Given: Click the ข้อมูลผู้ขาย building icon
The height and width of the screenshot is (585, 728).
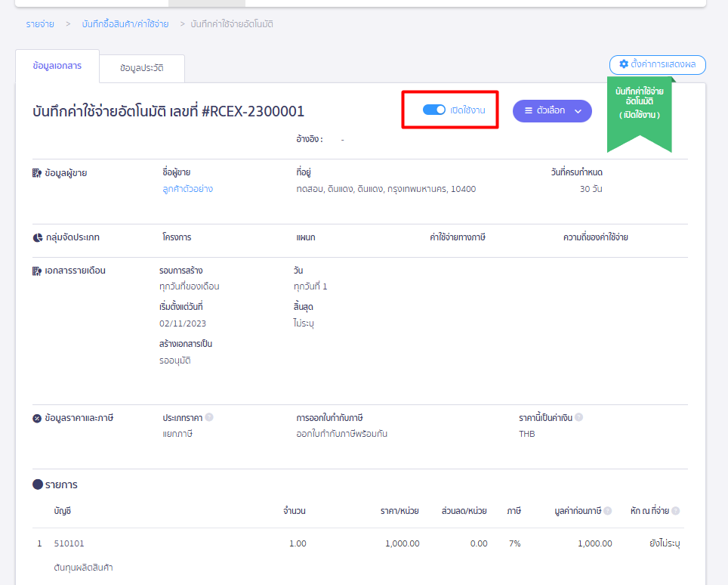Looking at the screenshot, I should click(x=37, y=173).
